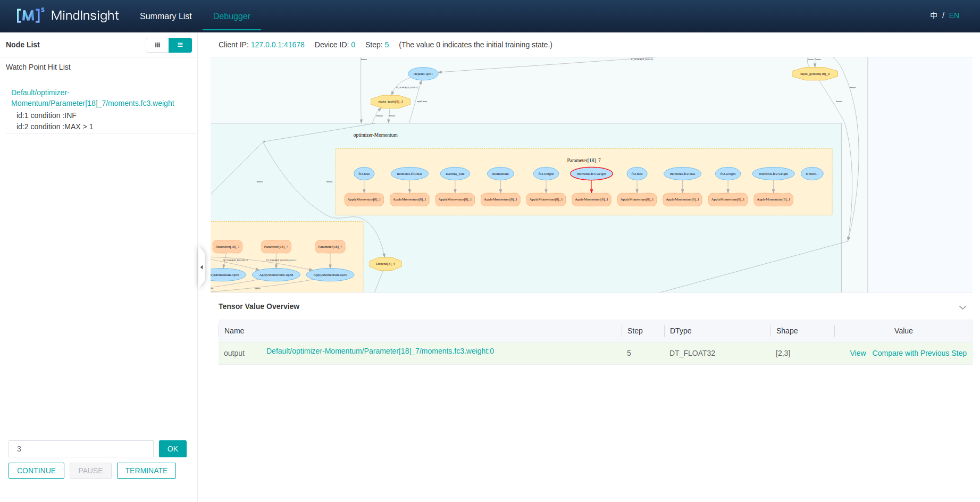Click the Depend-op61 node in graph
The width and height of the screenshot is (980, 502).
[423, 74]
